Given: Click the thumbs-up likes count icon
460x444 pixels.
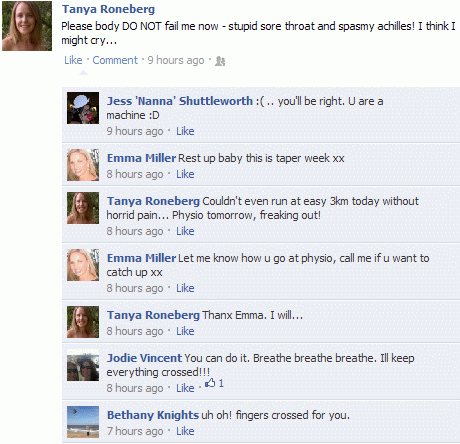Looking at the screenshot, I should point(210,383).
